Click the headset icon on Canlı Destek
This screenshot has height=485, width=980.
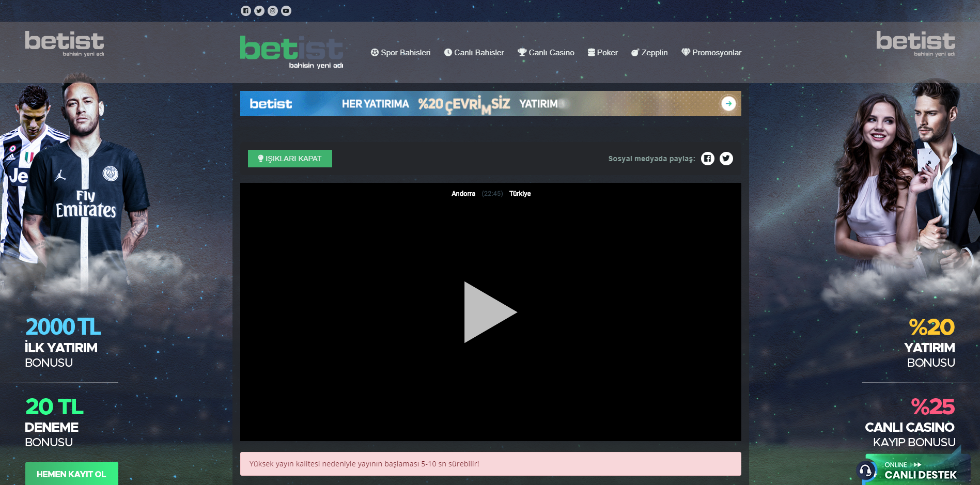866,471
